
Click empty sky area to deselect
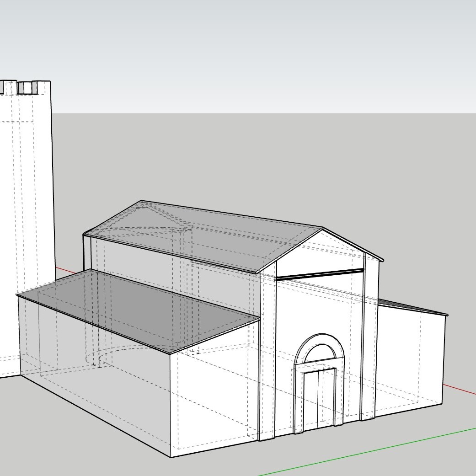click(x=274, y=46)
